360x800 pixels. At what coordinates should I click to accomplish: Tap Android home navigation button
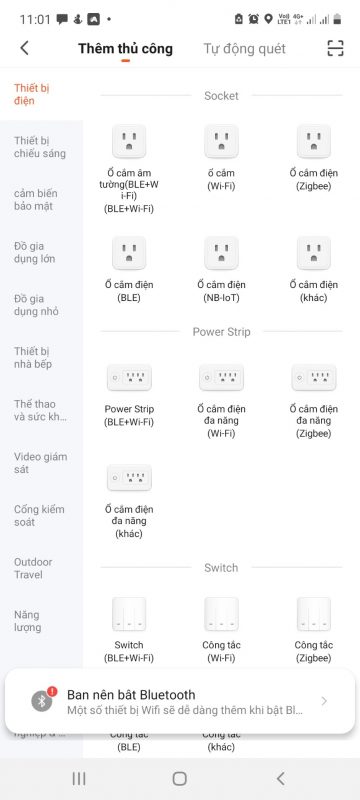pyautogui.click(x=179, y=778)
